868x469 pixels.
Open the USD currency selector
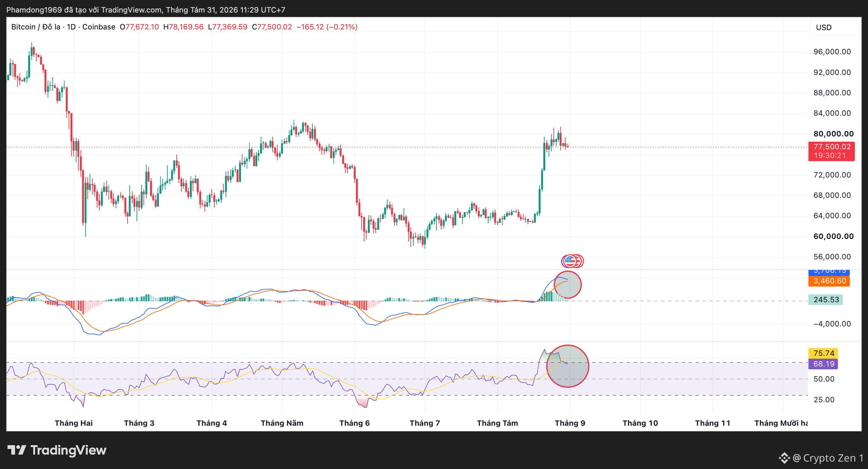[x=834, y=28]
